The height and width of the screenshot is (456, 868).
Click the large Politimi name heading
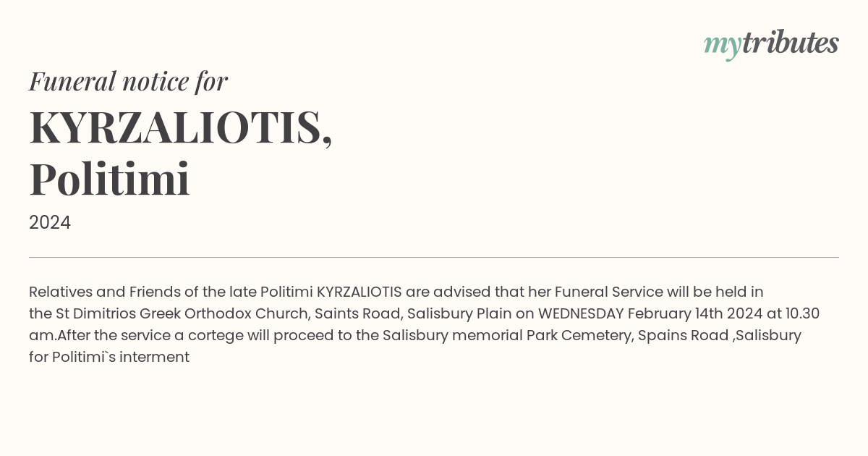coord(109,179)
